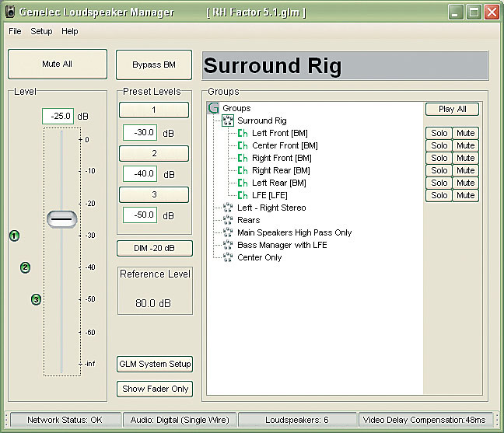Viewport: 504px width, 433px height.
Task: Click the Center Only group icon
Action: point(228,257)
